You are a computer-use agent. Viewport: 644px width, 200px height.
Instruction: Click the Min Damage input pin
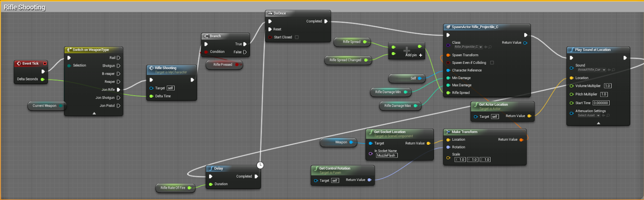(x=448, y=78)
